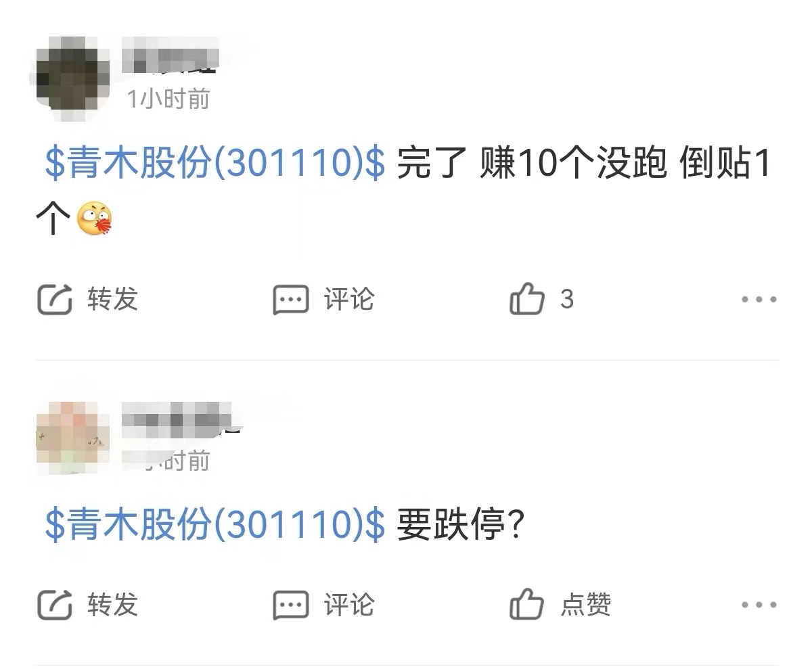Tap the like count 3 on the first post
The height and width of the screenshot is (669, 812).
pyautogui.click(x=567, y=298)
